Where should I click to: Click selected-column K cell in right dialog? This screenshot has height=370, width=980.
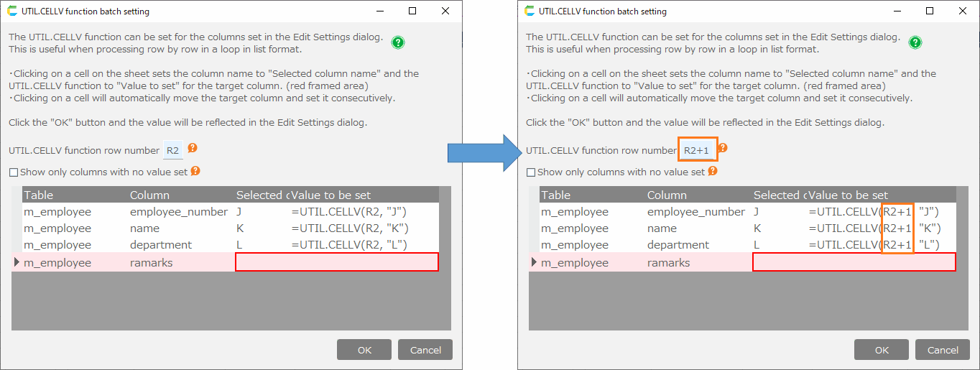pyautogui.click(x=779, y=228)
